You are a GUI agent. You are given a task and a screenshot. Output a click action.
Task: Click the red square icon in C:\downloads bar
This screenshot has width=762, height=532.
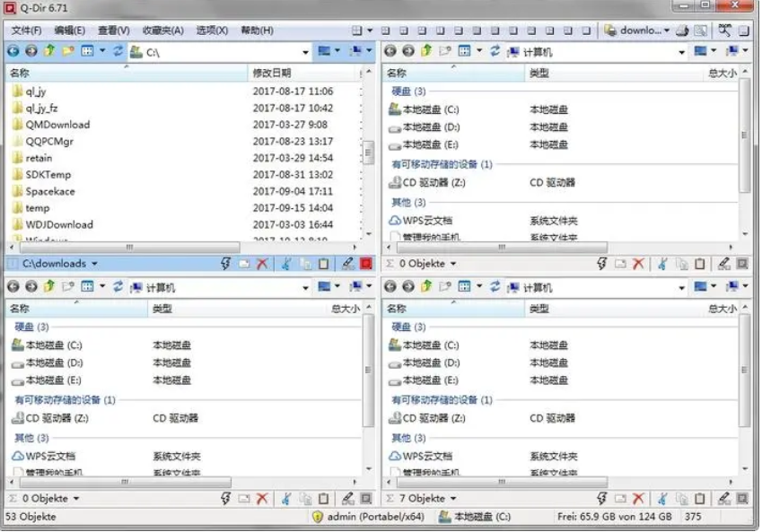[366, 264]
